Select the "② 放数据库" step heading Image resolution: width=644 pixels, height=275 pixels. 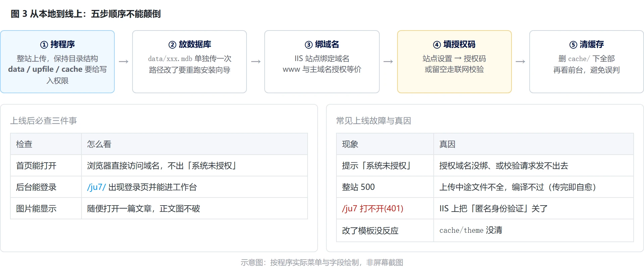tap(190, 44)
